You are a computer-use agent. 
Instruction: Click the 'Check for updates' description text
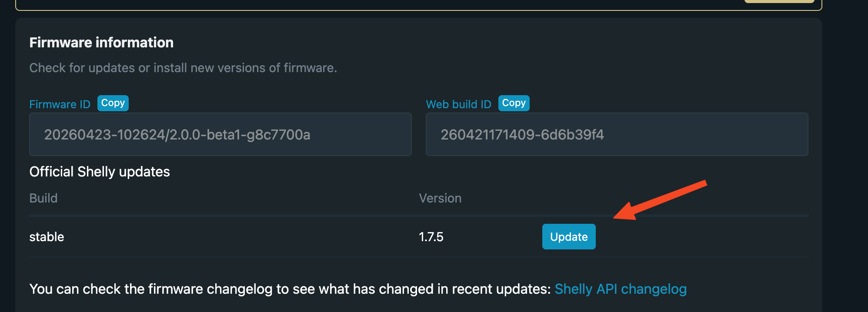183,68
